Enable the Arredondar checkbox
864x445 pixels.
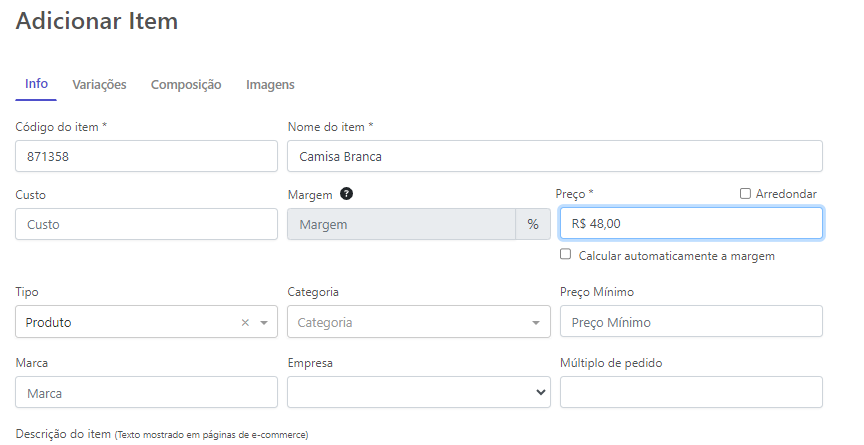pyautogui.click(x=745, y=194)
